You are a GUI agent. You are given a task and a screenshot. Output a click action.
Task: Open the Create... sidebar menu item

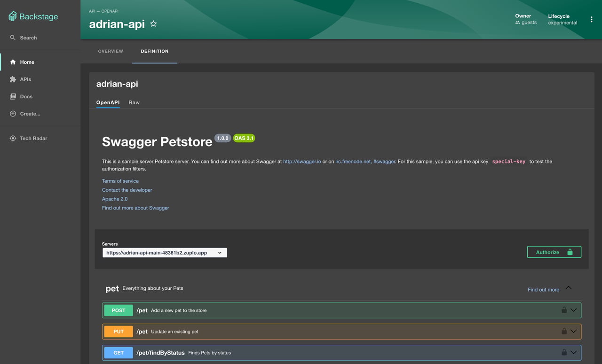pyautogui.click(x=40, y=114)
